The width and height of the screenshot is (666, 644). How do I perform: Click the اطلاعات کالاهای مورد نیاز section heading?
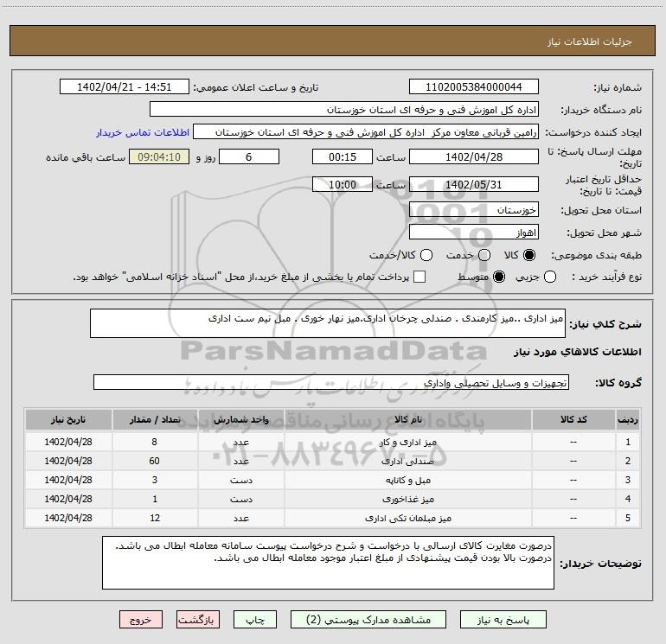pyautogui.click(x=577, y=352)
